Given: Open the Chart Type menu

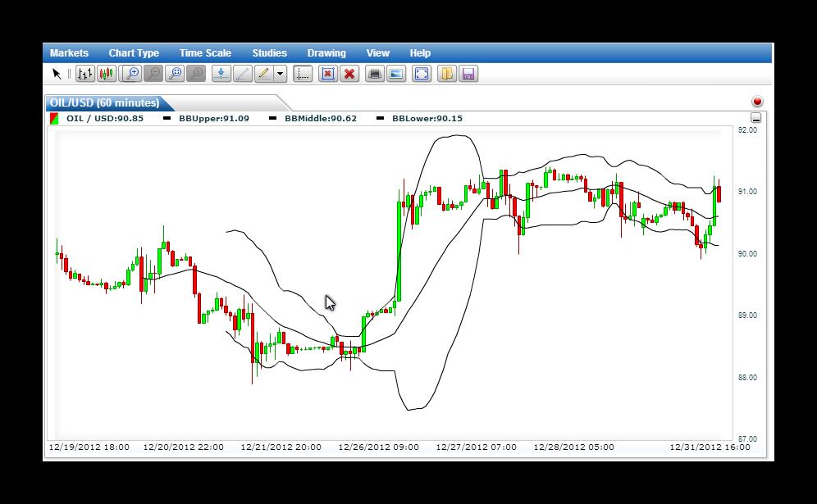Looking at the screenshot, I should point(134,53).
